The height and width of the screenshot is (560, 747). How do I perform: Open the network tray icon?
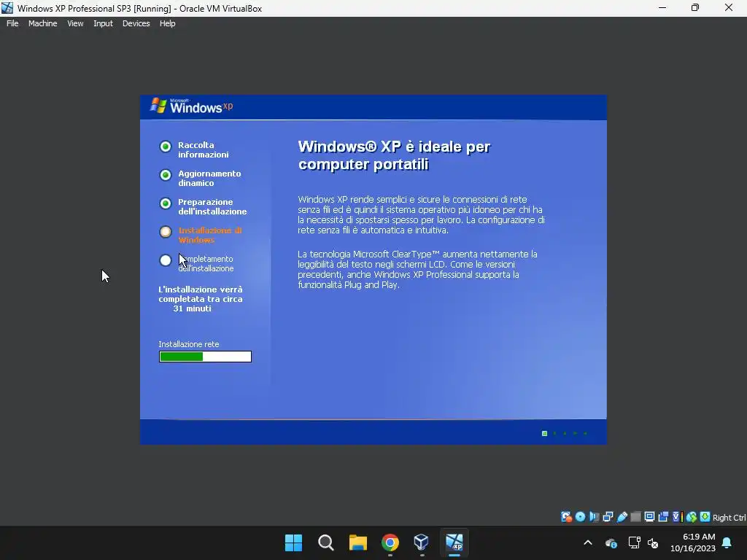[x=634, y=542]
